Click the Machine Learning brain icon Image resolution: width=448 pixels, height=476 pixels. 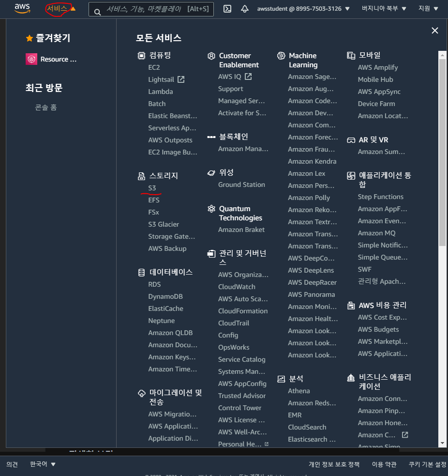click(281, 56)
